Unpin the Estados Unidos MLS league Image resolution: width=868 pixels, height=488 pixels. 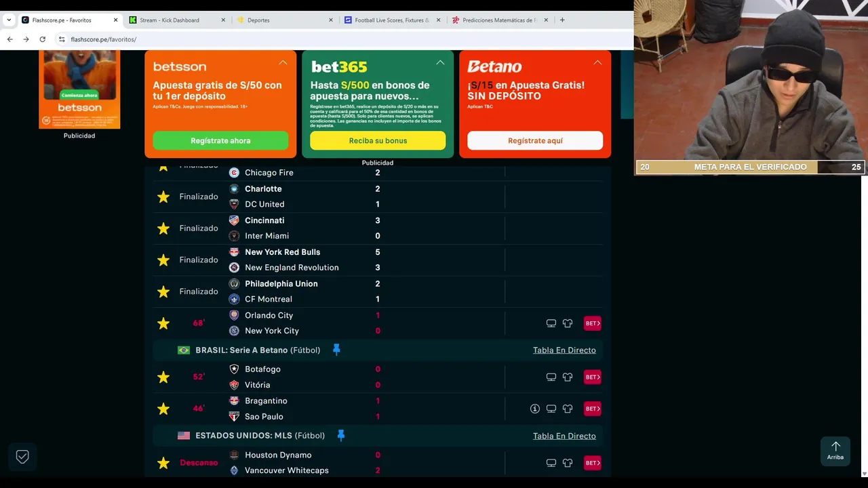coord(341,435)
